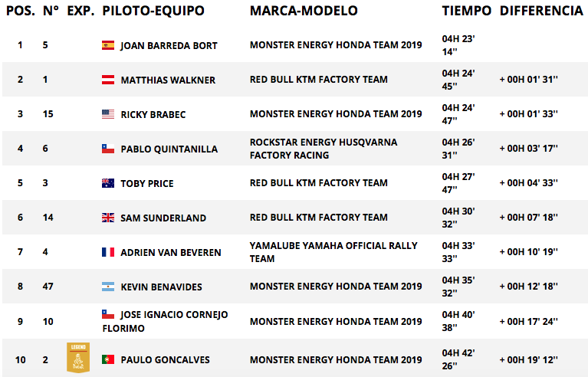Click the DIFFERENCIA column header
The height and width of the screenshot is (377, 588).
click(541, 11)
